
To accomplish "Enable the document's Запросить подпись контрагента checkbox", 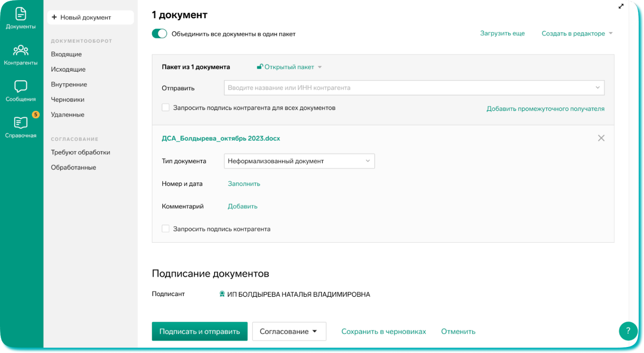I will (165, 229).
